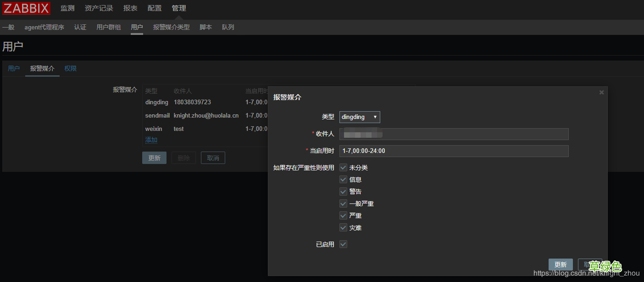Viewport: 644px width, 282px height.
Task: Uncheck the 警告 severity checkbox
Action: click(343, 191)
